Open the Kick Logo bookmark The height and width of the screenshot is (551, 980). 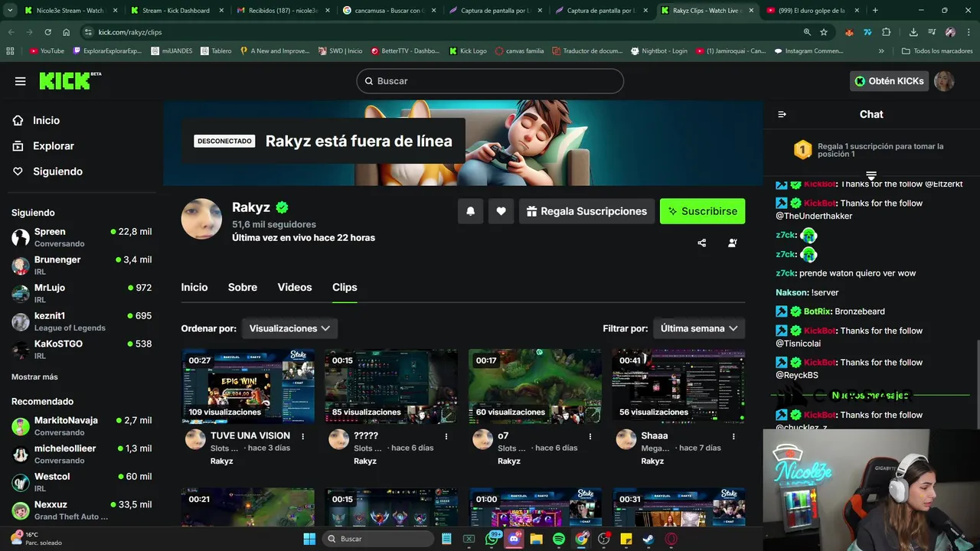pos(468,51)
